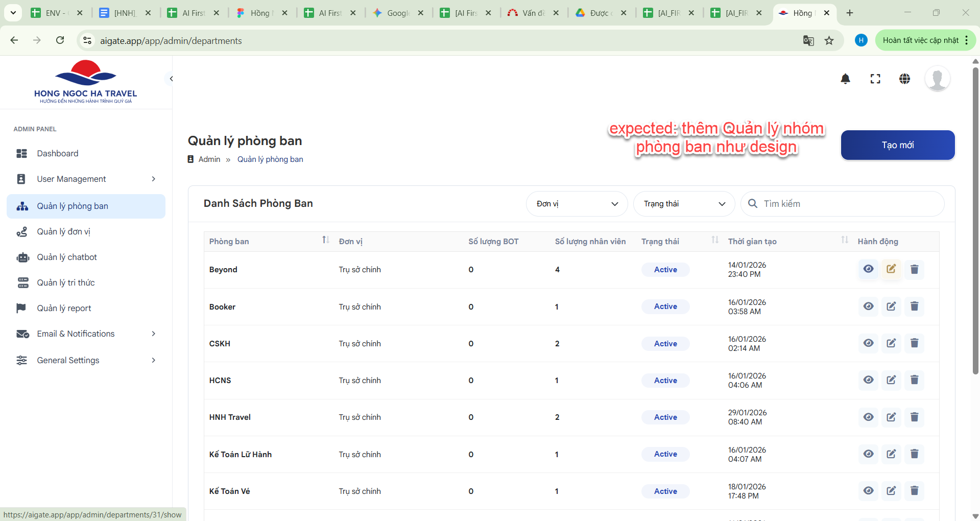View details of HCNS department

click(x=868, y=380)
